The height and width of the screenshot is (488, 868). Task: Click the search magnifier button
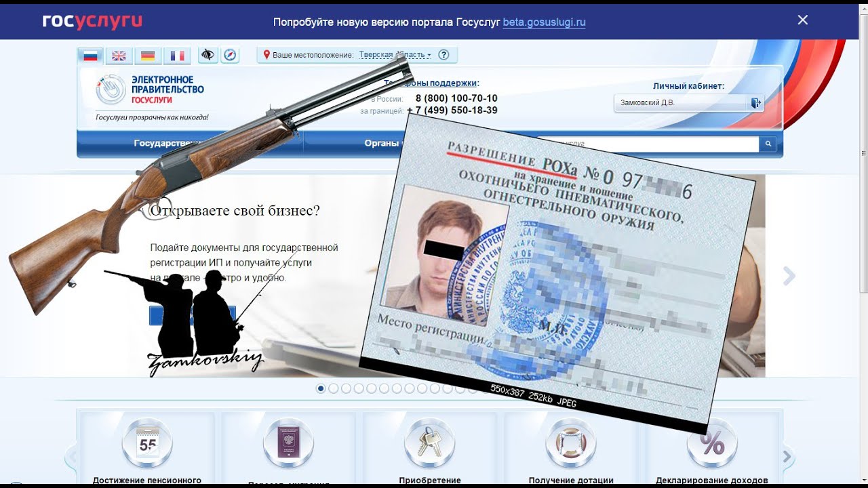[768, 144]
